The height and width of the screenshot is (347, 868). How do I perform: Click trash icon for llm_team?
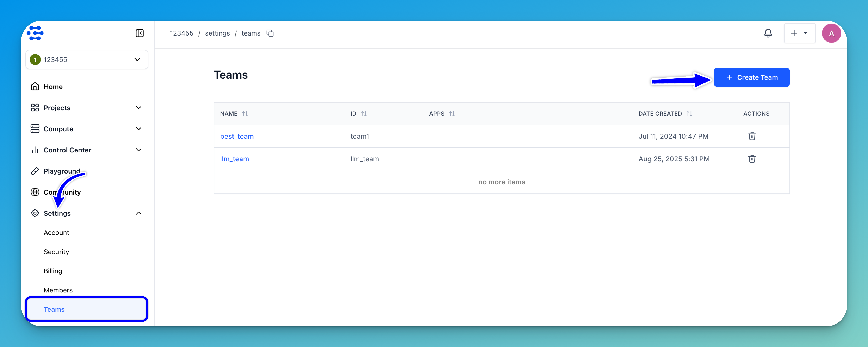752,159
